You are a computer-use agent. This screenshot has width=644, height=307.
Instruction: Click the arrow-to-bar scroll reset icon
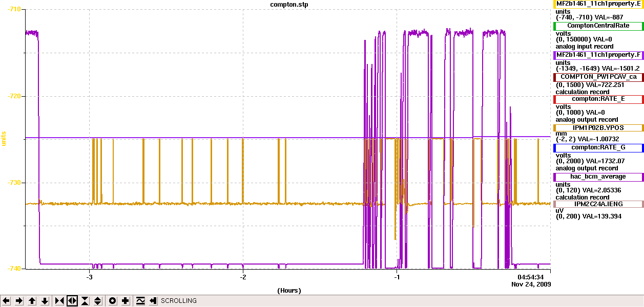click(153, 301)
